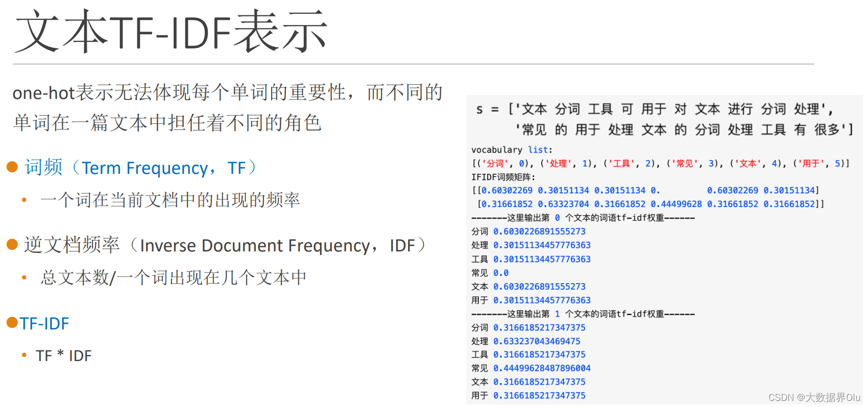Viewport: 868px width, 407px height.
Task: Click the code line starting "s = ['文本 分词 工具"
Action: 655,109
